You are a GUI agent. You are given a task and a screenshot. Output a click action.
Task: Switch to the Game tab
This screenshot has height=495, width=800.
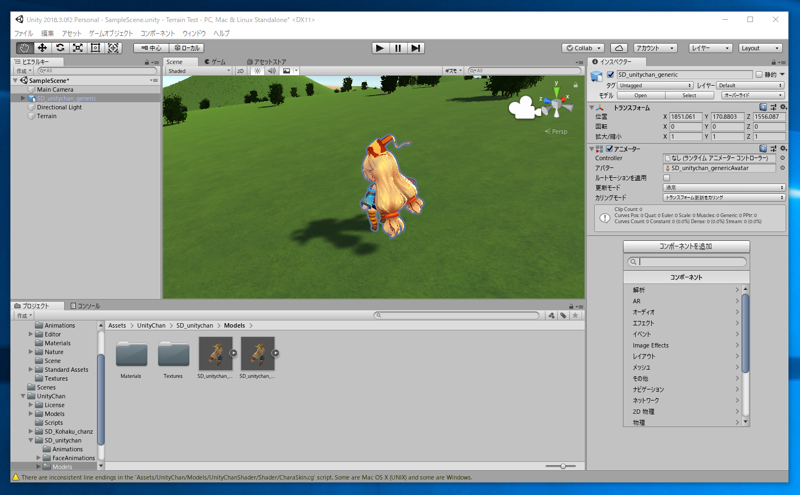[x=215, y=62]
